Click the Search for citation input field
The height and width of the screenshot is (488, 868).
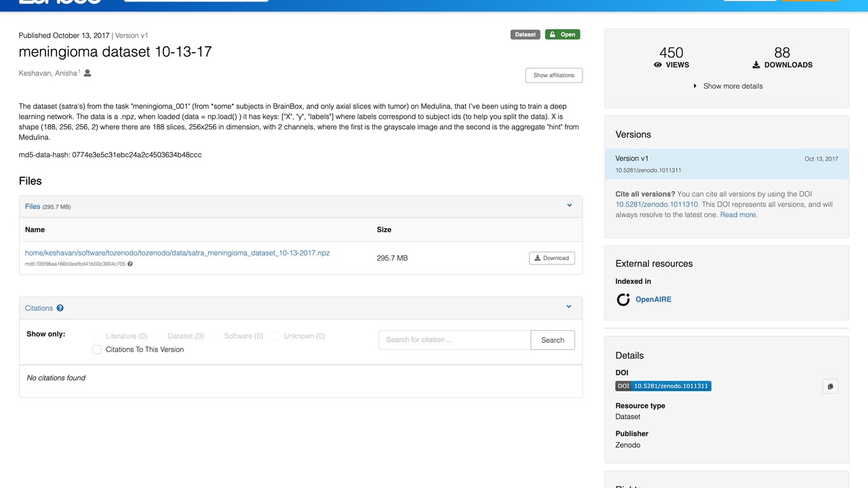tap(454, 340)
